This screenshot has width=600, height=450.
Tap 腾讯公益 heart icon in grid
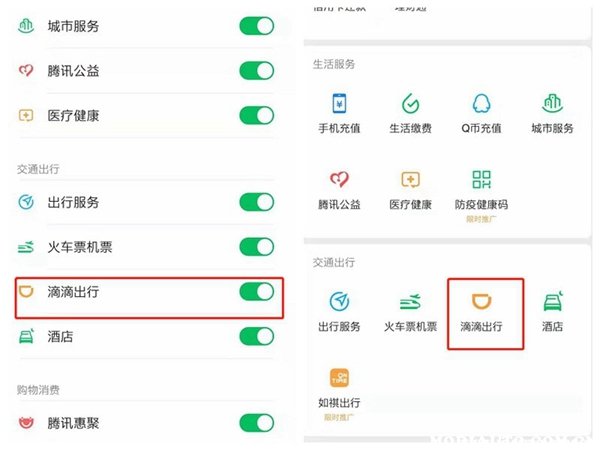tap(339, 179)
